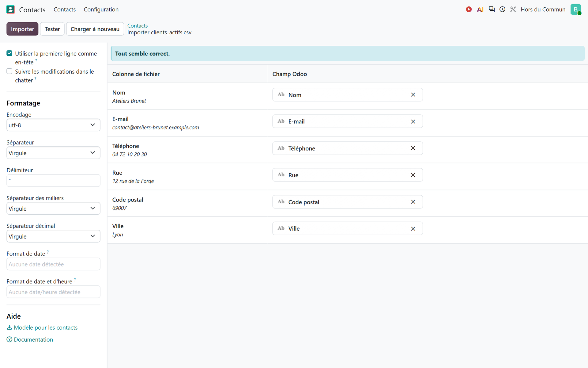Open the activities clock icon
588x368 pixels.
502,10
